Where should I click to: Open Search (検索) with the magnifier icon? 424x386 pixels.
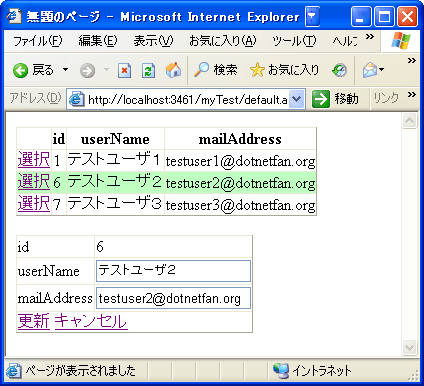pos(201,70)
